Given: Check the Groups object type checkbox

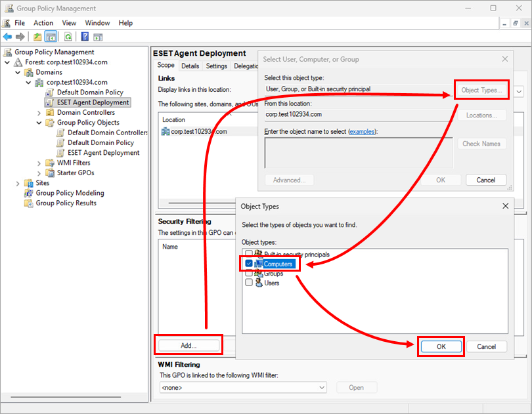Looking at the screenshot, I should pyautogui.click(x=249, y=273).
